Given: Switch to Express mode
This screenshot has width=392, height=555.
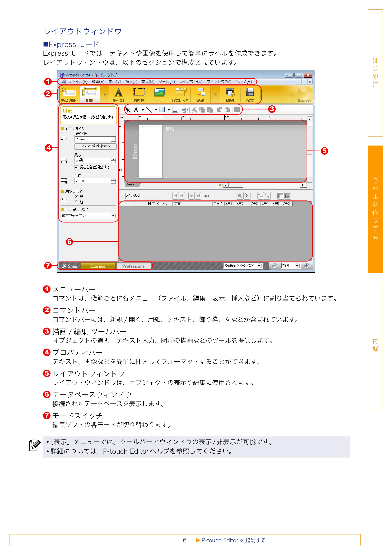Looking at the screenshot, I should click(98, 266).
